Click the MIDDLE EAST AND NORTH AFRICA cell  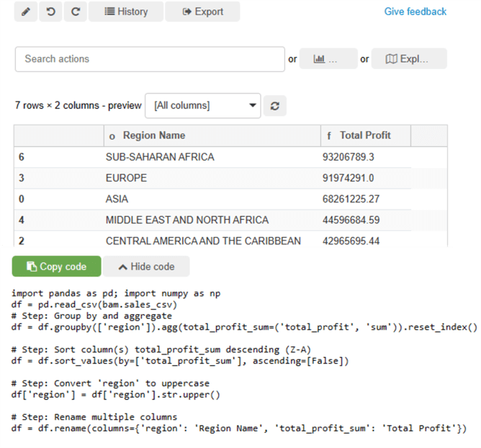186,220
